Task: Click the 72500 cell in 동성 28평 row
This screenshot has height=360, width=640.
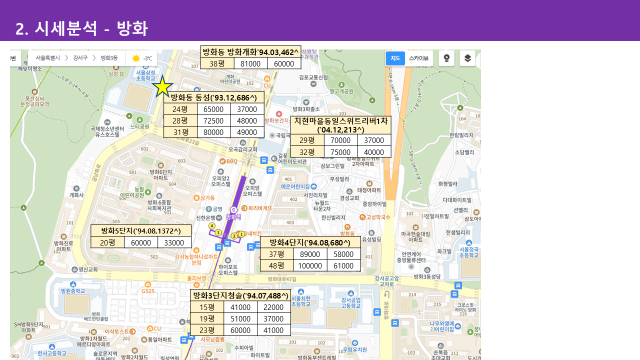Action: [x=214, y=121]
